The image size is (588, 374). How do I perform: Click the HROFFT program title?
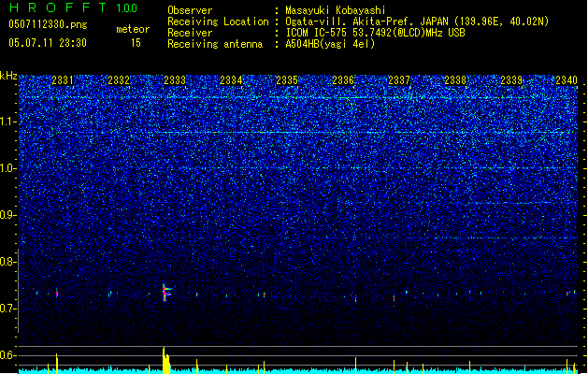(x=58, y=7)
